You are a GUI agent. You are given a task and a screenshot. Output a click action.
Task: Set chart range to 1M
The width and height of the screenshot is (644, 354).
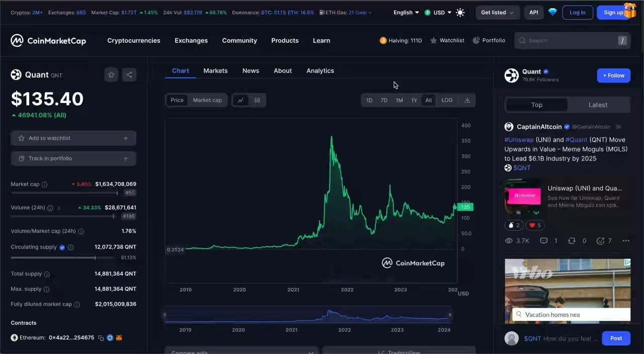[x=399, y=100]
